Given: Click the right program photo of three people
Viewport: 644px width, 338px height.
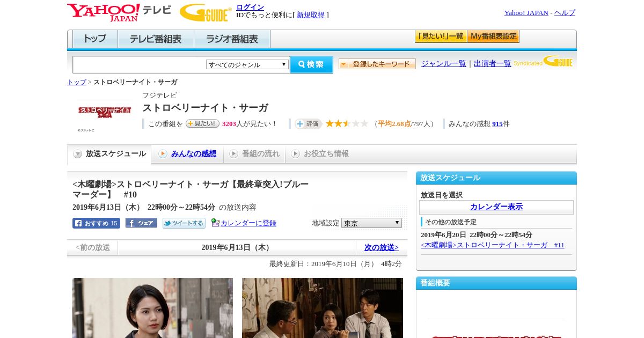Looking at the screenshot, I should (323, 308).
